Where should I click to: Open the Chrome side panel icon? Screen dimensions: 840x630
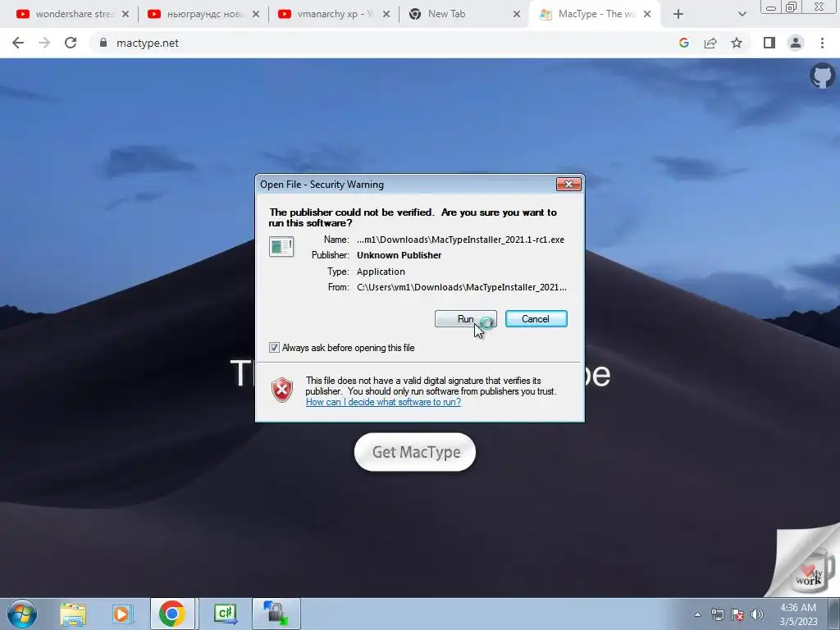point(769,43)
